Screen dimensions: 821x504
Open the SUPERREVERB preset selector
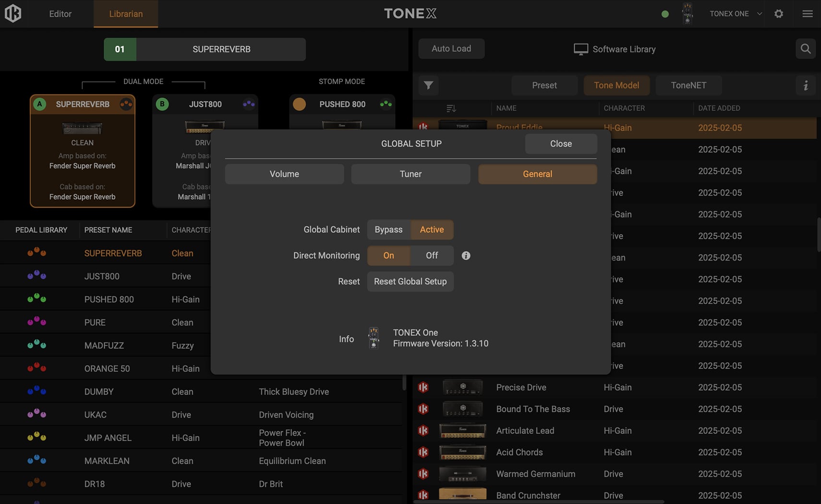click(x=221, y=49)
